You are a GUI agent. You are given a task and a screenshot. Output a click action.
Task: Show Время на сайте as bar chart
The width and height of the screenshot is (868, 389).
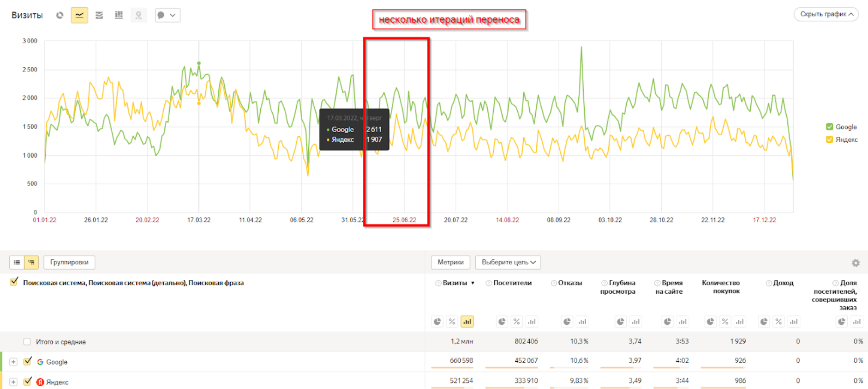tap(682, 322)
